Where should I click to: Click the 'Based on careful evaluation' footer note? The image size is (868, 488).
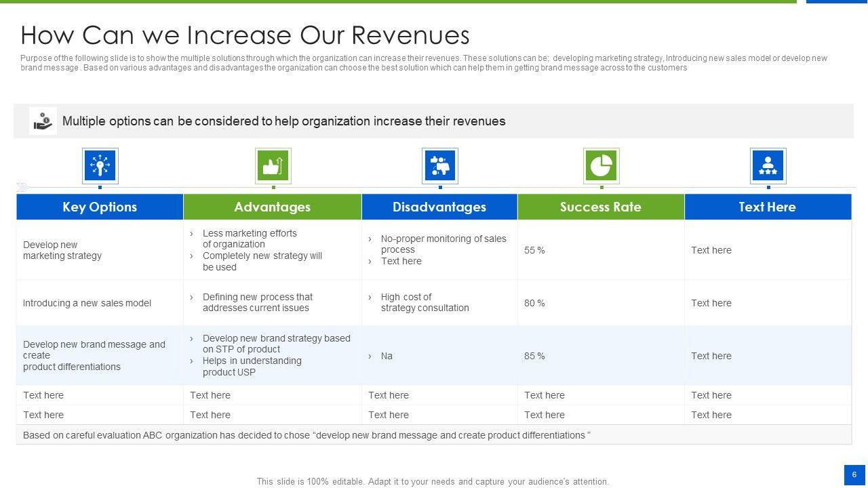point(307,435)
